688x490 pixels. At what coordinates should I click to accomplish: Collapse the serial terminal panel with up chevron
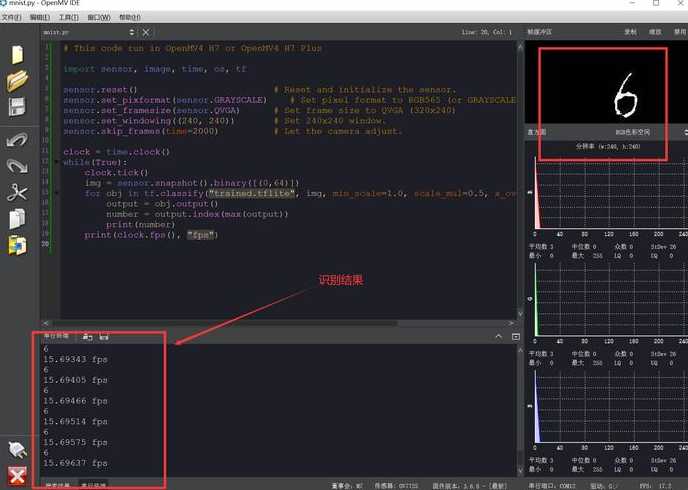pyautogui.click(x=498, y=336)
